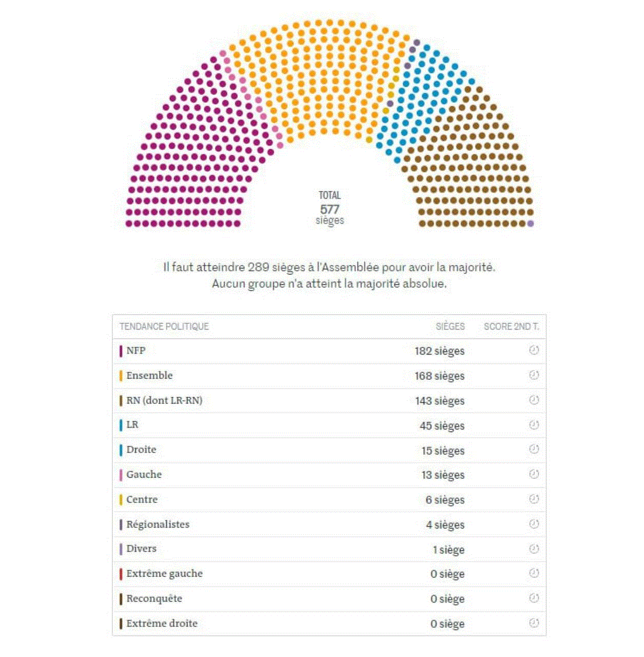This screenshot has width=644, height=657.
Task: Click the '182 sièges' value for NFP
Action: coord(439,351)
